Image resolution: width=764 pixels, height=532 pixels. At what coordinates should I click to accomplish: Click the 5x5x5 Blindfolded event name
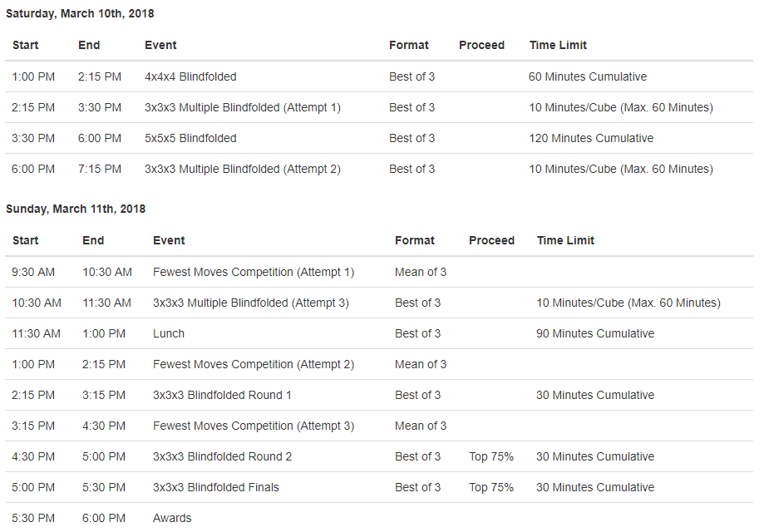tap(190, 138)
